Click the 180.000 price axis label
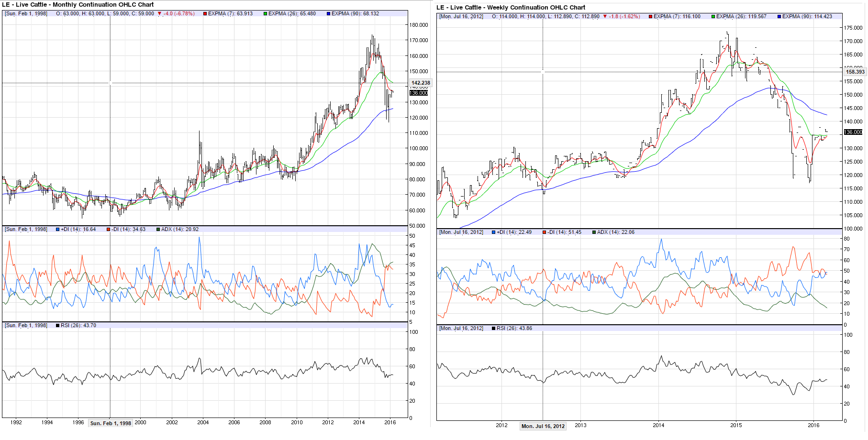The height and width of the screenshot is (440, 868). 419,25
